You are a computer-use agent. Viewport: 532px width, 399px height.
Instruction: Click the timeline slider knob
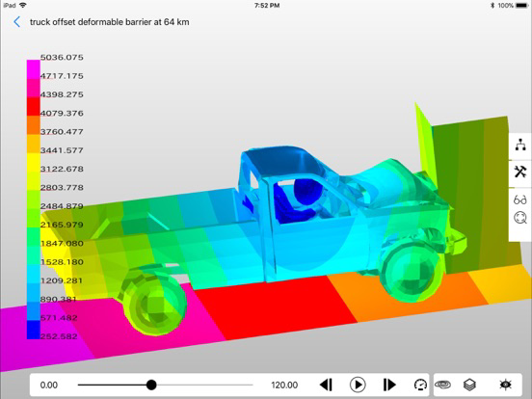pos(151,385)
